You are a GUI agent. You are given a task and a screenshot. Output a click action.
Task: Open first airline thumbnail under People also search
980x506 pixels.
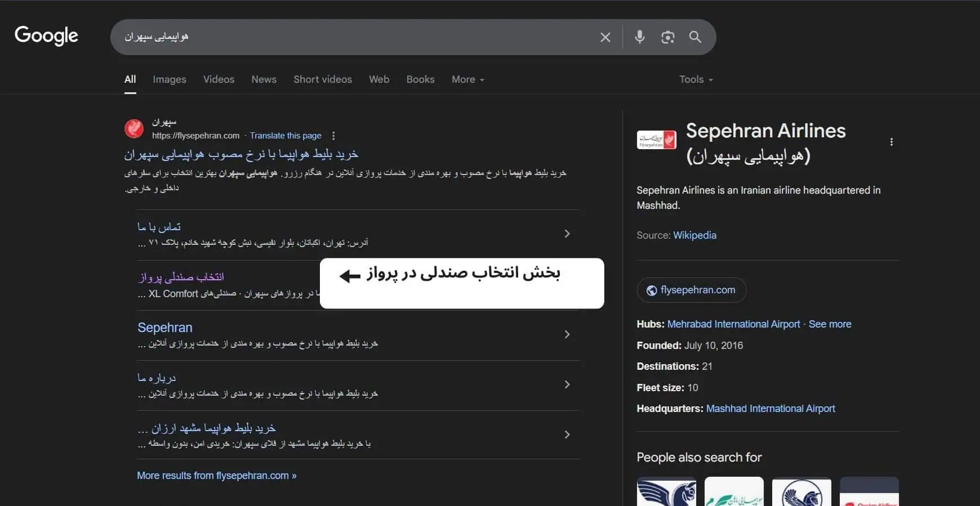click(666, 492)
